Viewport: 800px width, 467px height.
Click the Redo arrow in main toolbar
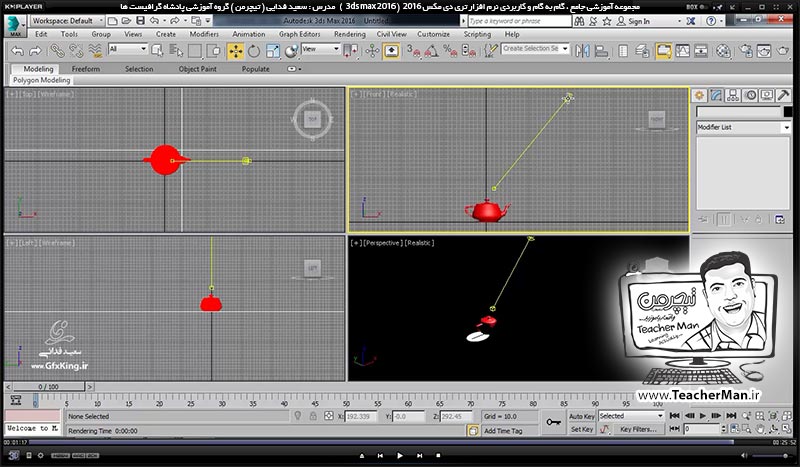(x=35, y=51)
